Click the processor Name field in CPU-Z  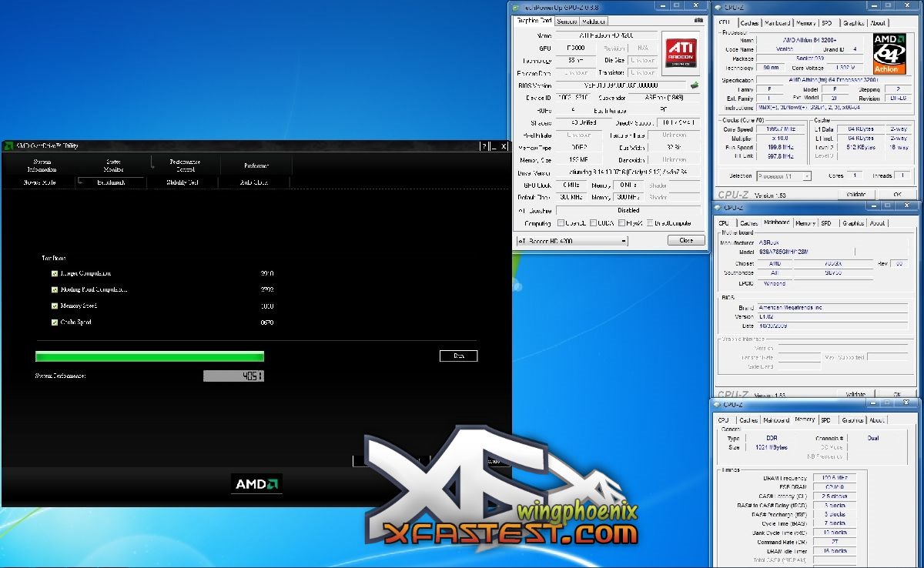tap(810, 39)
